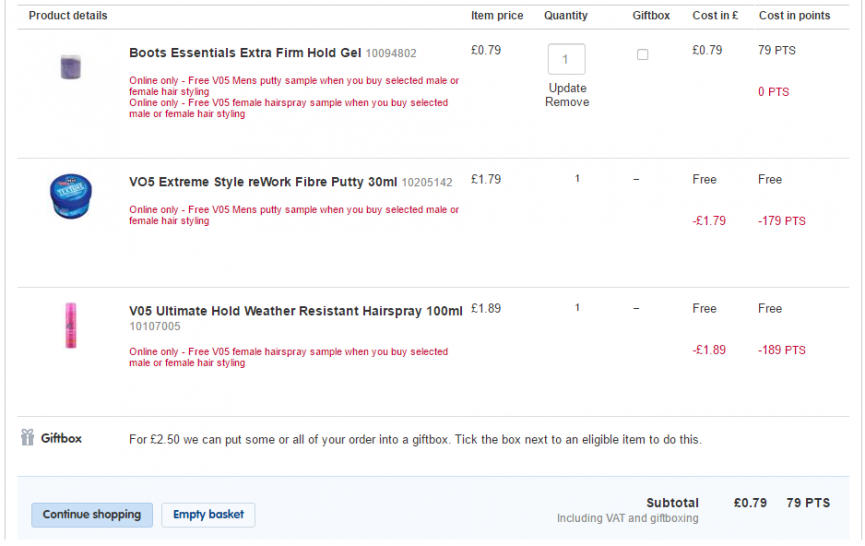Click the Empty basket button
The height and width of the screenshot is (546, 865).
[x=208, y=515]
